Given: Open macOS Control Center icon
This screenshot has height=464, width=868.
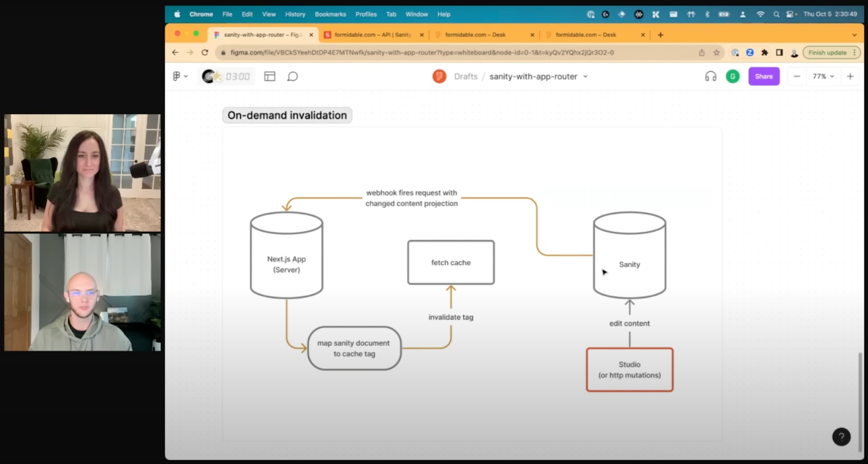Looking at the screenshot, I should [791, 14].
